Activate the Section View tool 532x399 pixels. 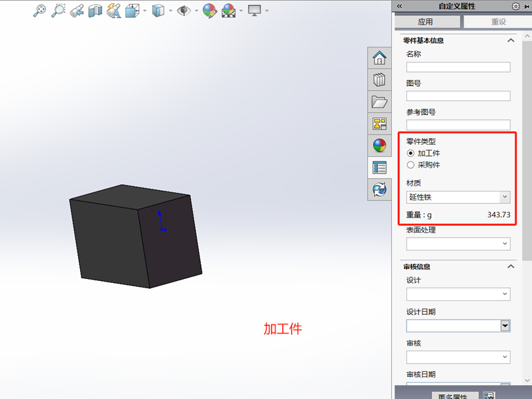click(x=95, y=10)
